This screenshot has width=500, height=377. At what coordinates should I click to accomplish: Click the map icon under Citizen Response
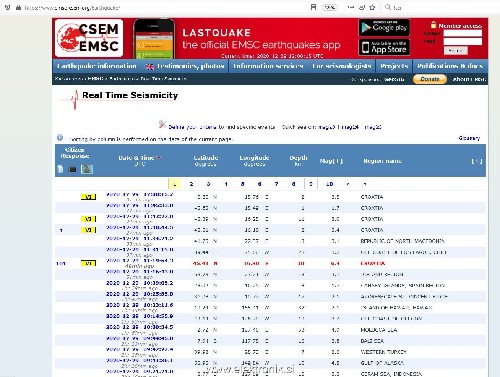point(87,169)
